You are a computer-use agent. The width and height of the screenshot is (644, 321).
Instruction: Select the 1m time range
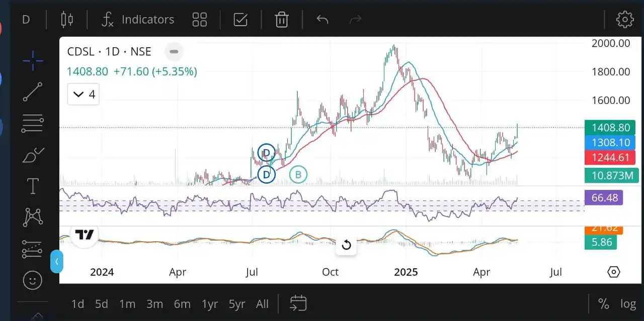click(127, 304)
